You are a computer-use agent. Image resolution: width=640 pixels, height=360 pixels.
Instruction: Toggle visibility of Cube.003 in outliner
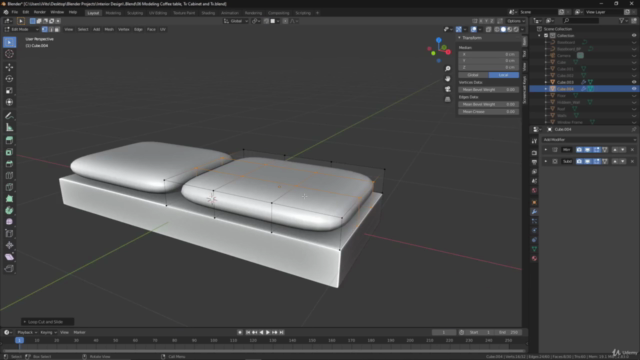point(634,82)
